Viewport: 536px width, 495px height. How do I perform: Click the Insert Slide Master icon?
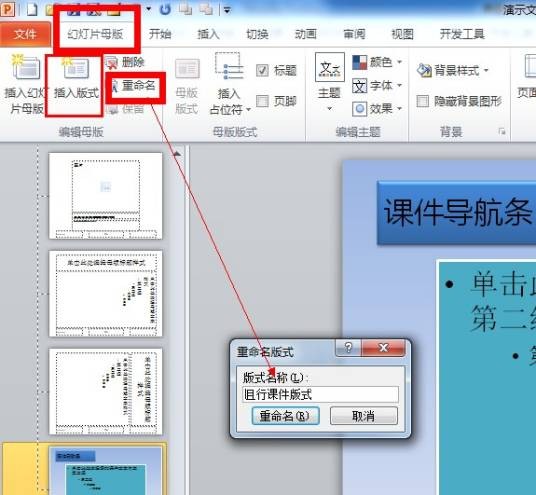tap(26, 68)
